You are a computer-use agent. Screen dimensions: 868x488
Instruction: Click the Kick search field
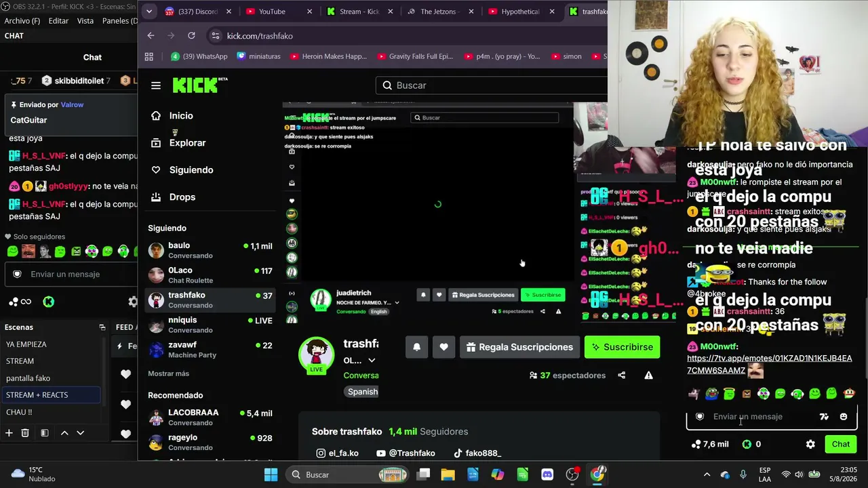point(492,85)
